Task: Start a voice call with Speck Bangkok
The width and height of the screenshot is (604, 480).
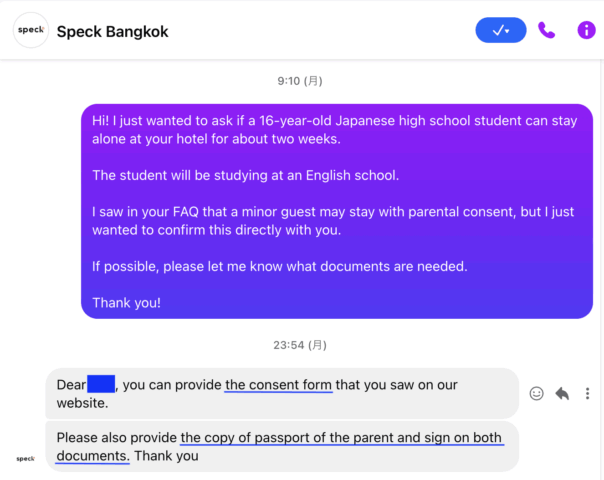Action: (x=546, y=30)
